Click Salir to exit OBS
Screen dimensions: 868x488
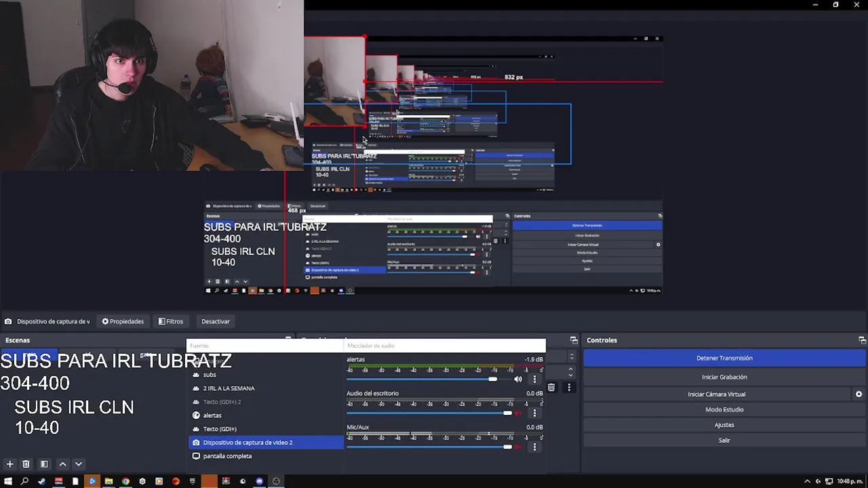point(724,441)
